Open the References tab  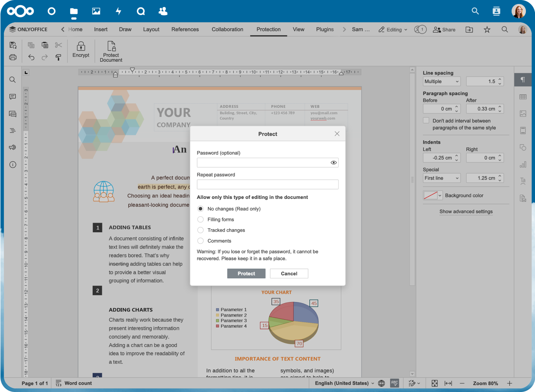(185, 29)
